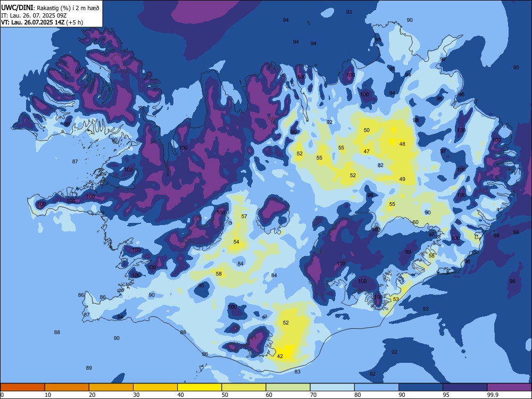Pick the indigo 95–99.9 legend swatch

pyautogui.click(x=465, y=387)
